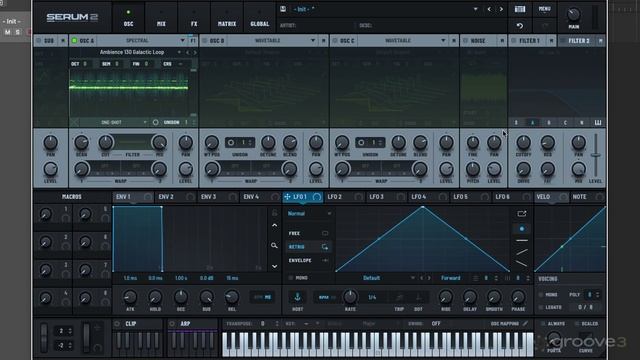Toggle voicing LEGATO checkbox
The height and width of the screenshot is (360, 640).
pyautogui.click(x=541, y=307)
